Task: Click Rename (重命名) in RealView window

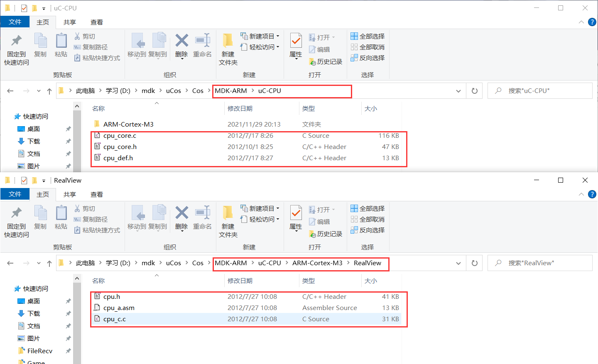Action: (202, 217)
